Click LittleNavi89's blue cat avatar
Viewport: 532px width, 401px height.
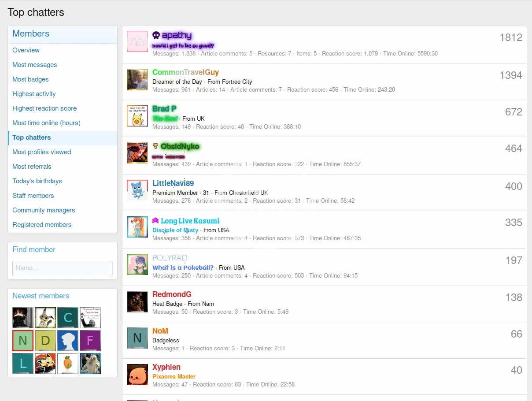click(137, 190)
